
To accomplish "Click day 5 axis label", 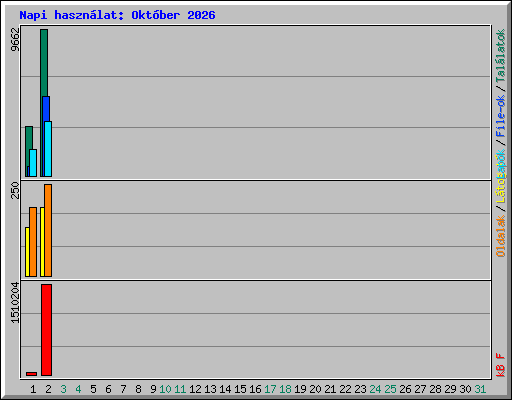I will (x=93, y=389).
